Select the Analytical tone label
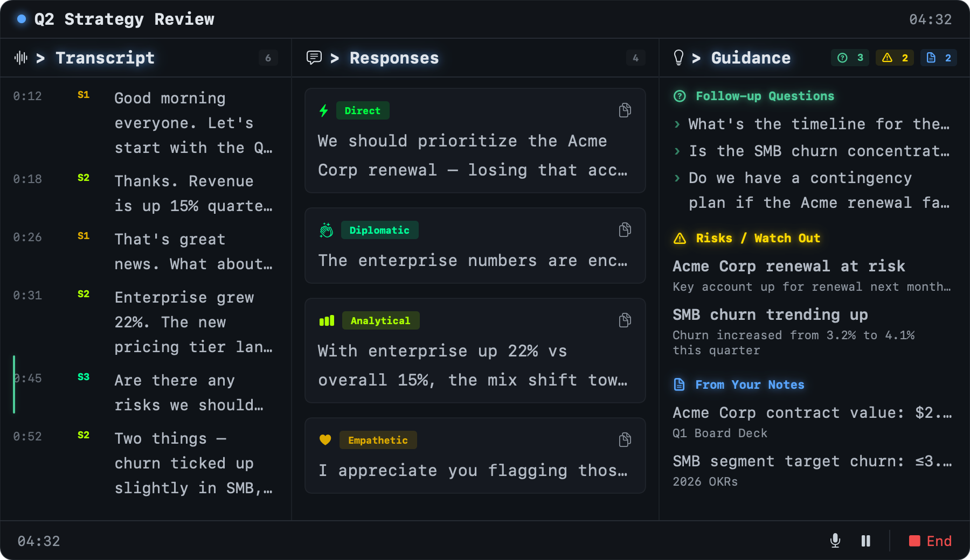 (381, 320)
